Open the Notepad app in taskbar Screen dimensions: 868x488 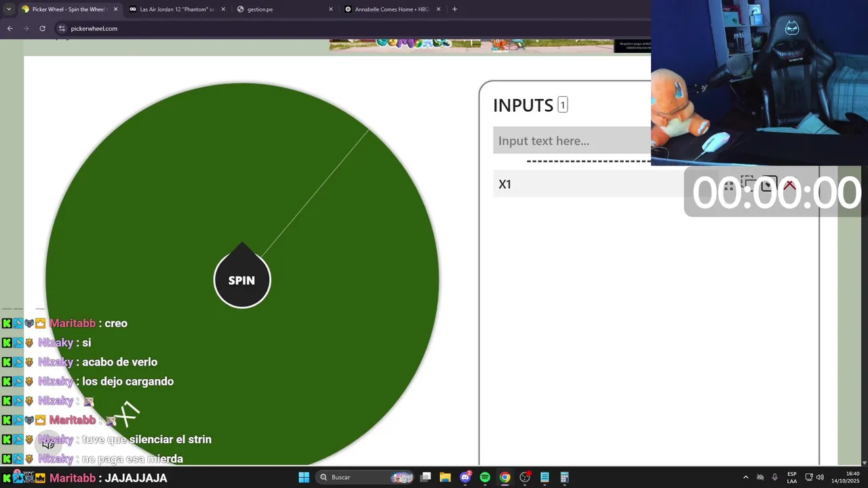545,477
